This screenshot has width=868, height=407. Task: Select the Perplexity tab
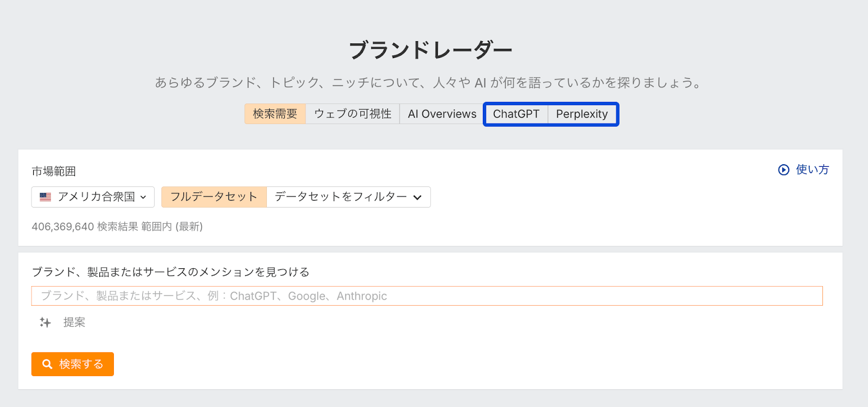point(582,114)
